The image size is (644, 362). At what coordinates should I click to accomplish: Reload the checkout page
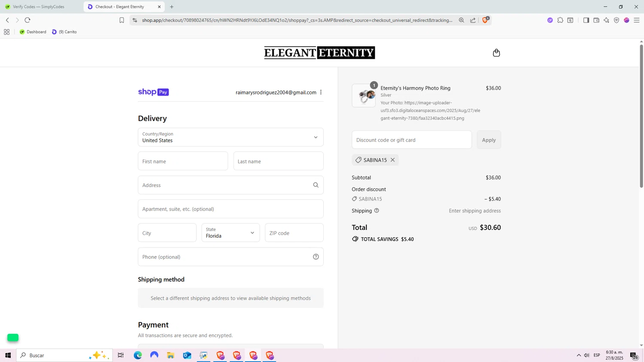27,20
